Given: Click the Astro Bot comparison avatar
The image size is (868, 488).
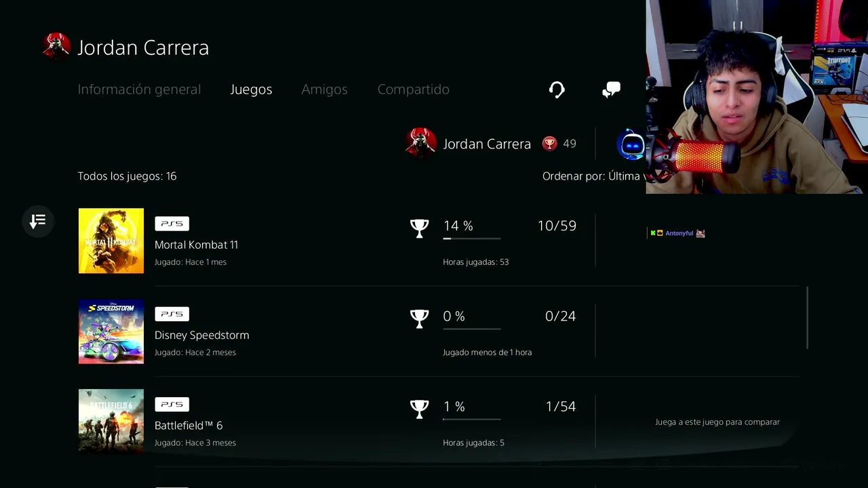Looking at the screenshot, I should [631, 144].
